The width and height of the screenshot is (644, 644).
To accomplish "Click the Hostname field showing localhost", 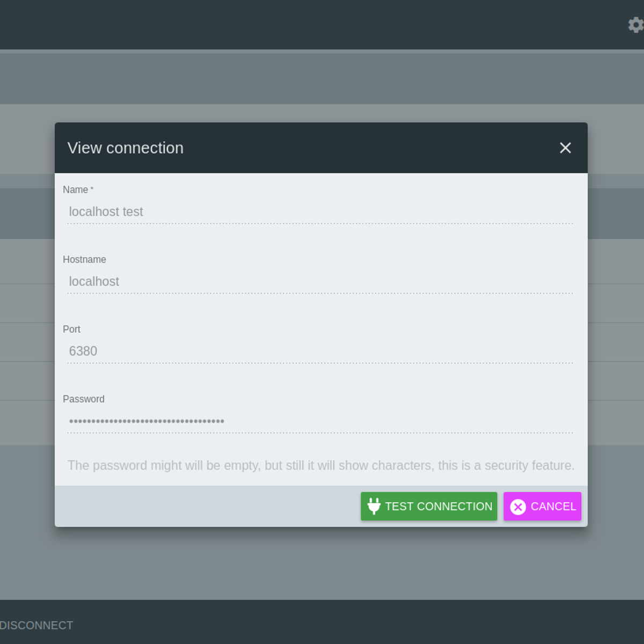I will tap(320, 282).
